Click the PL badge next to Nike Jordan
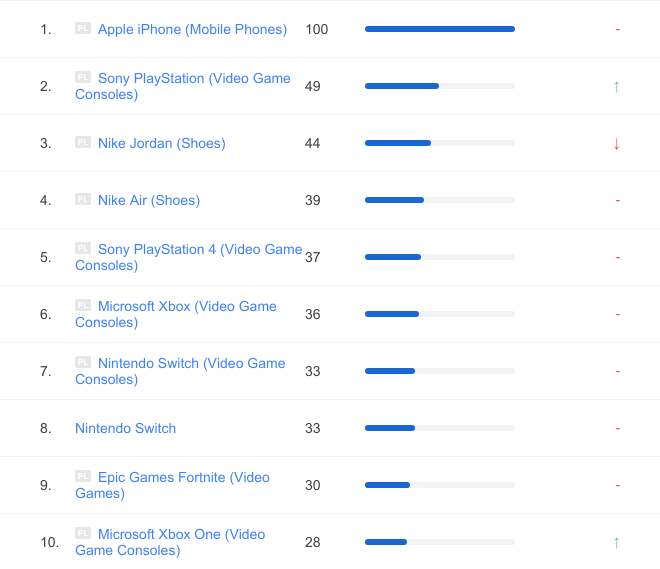This screenshot has height=569, width=660. (83, 142)
